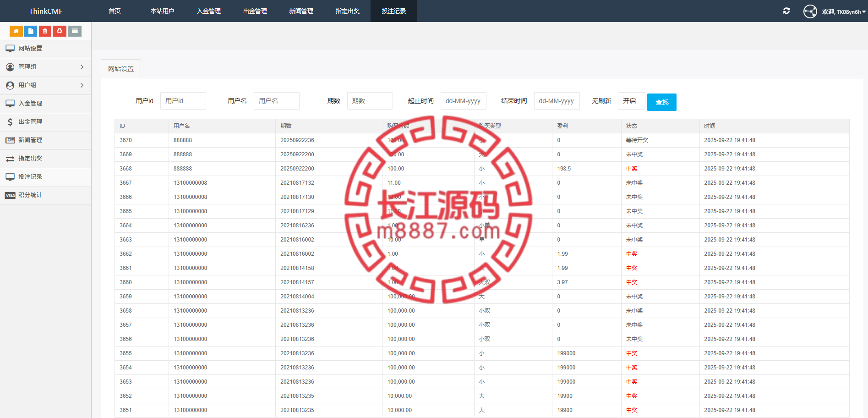The height and width of the screenshot is (418, 868).
Task: Expand the 管理组 sidebar chevron
Action: [x=82, y=67]
